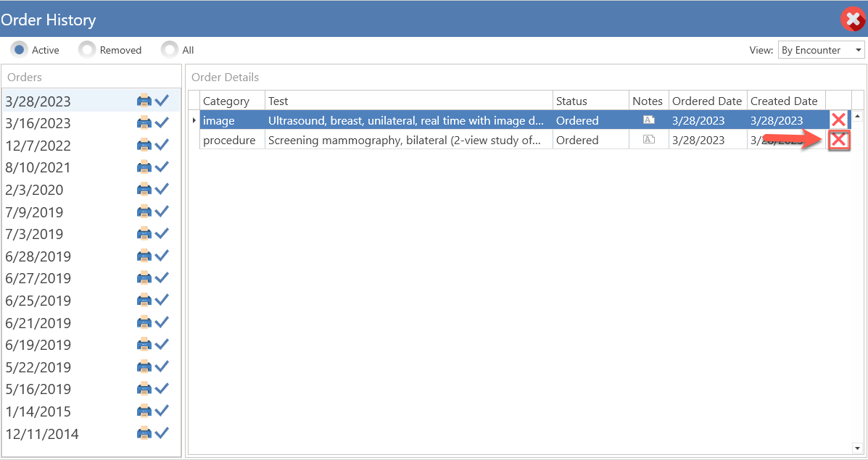Select the 2/3/2020 order date
This screenshot has width=868, height=460.
(x=34, y=190)
